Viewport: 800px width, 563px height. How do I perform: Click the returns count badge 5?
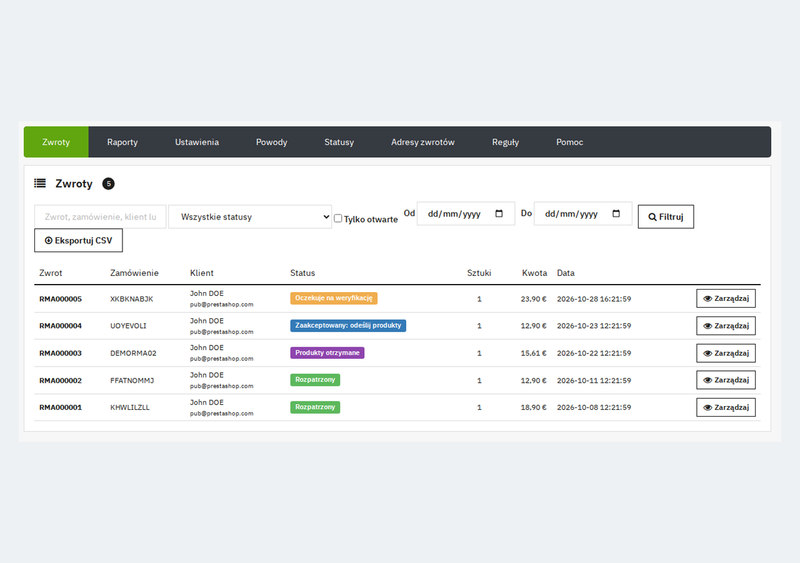(108, 184)
